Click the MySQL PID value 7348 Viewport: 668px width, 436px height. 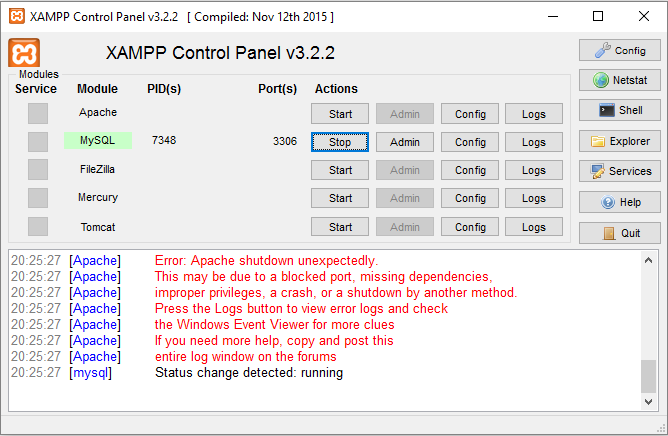click(164, 140)
